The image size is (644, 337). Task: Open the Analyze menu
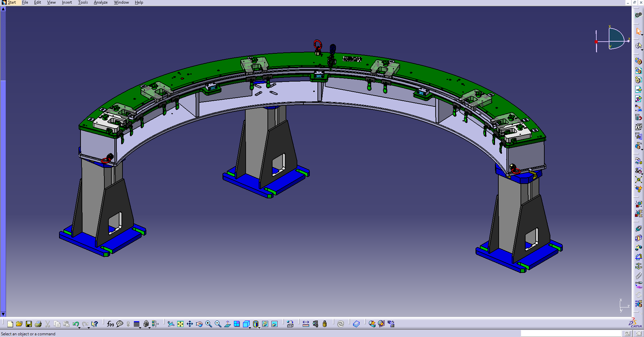100,2
